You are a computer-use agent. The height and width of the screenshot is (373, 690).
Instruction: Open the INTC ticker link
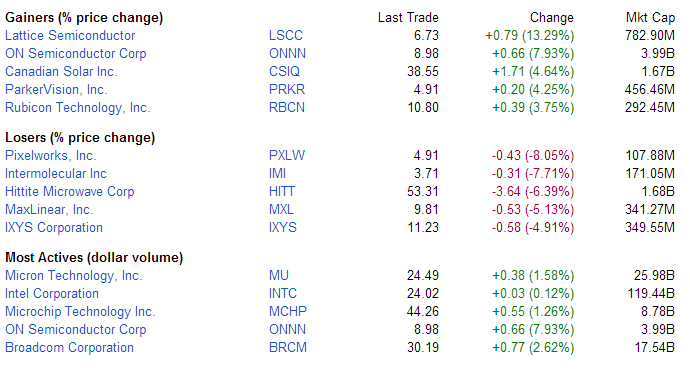coord(283,293)
